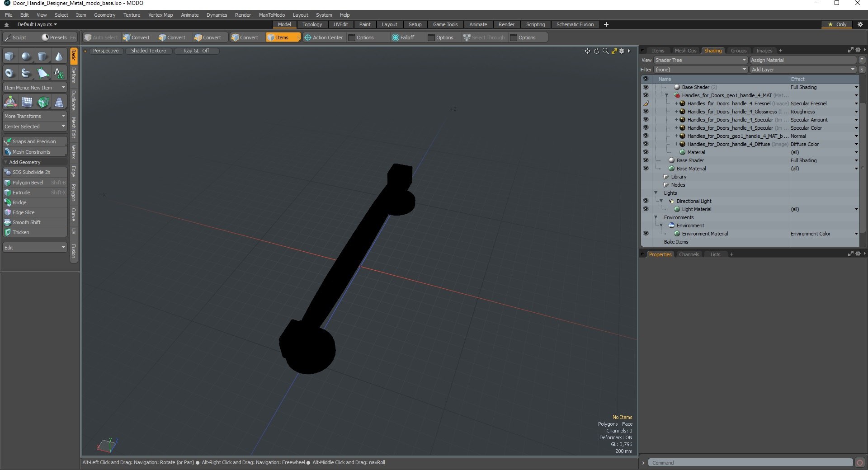This screenshot has height=470, width=868.
Task: Collapse the Environments tree group
Action: [656, 217]
